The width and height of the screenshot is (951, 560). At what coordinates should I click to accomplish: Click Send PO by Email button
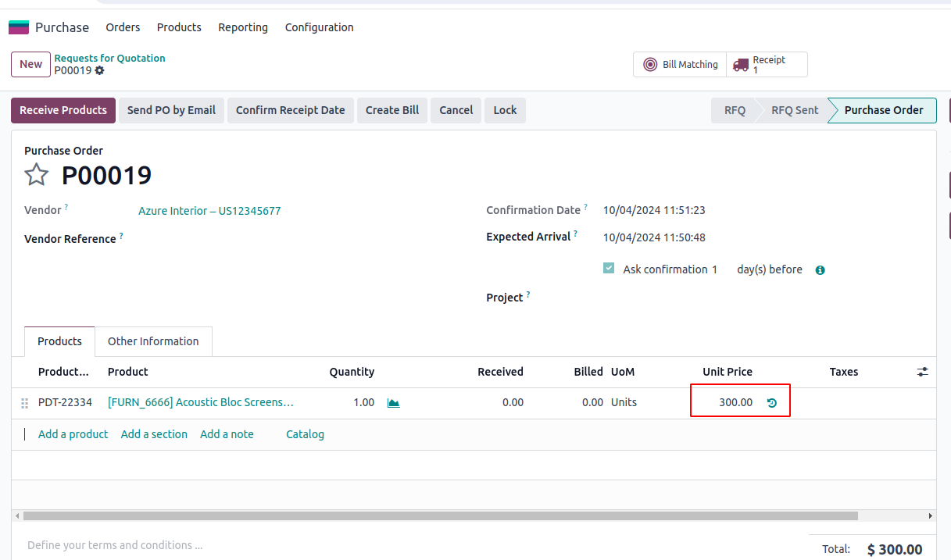click(x=171, y=110)
